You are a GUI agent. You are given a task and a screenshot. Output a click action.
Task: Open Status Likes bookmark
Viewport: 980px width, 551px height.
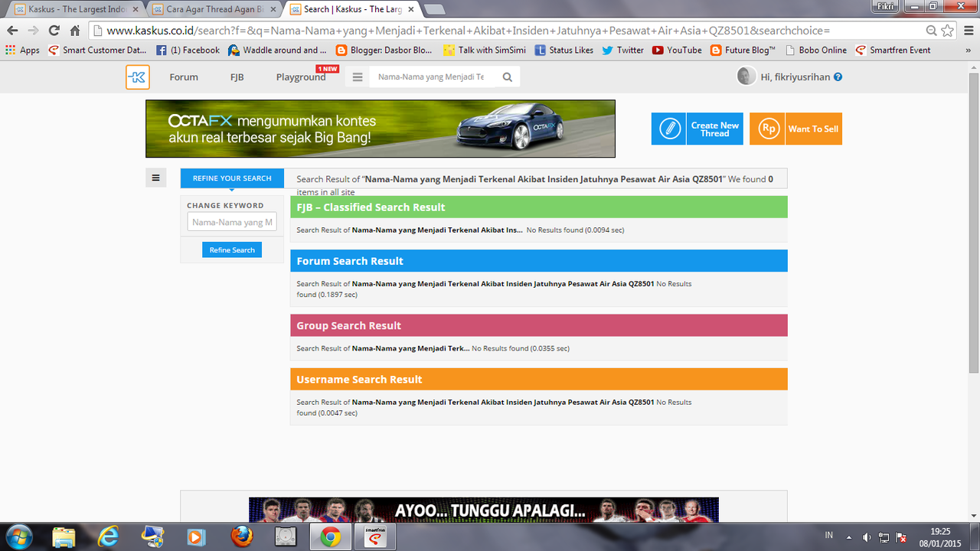564,50
